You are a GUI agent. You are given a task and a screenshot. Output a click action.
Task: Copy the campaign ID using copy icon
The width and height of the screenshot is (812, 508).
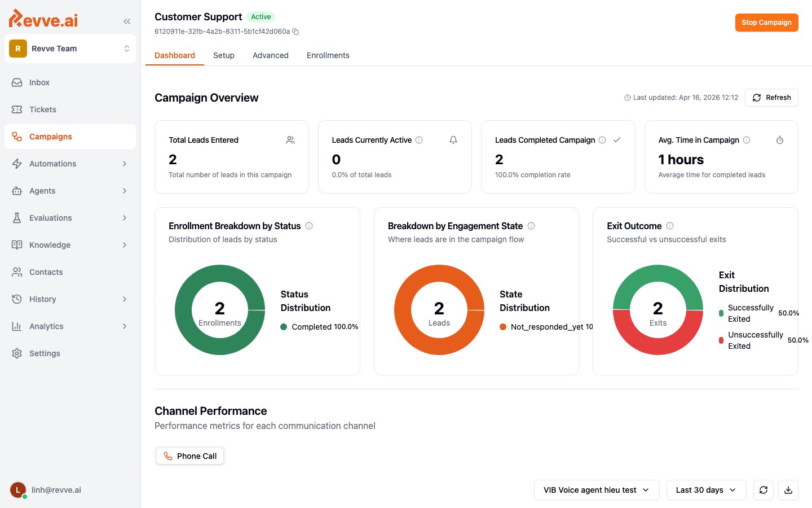pos(295,32)
